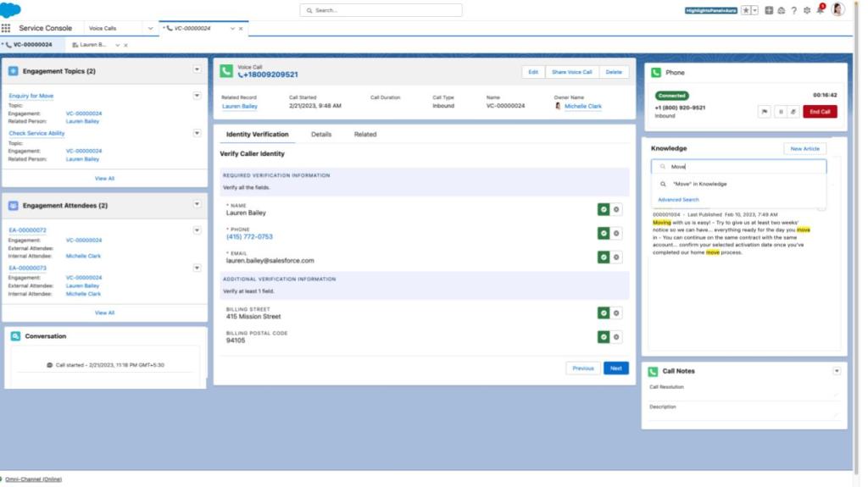Add page to favorites with star icon

click(x=745, y=10)
